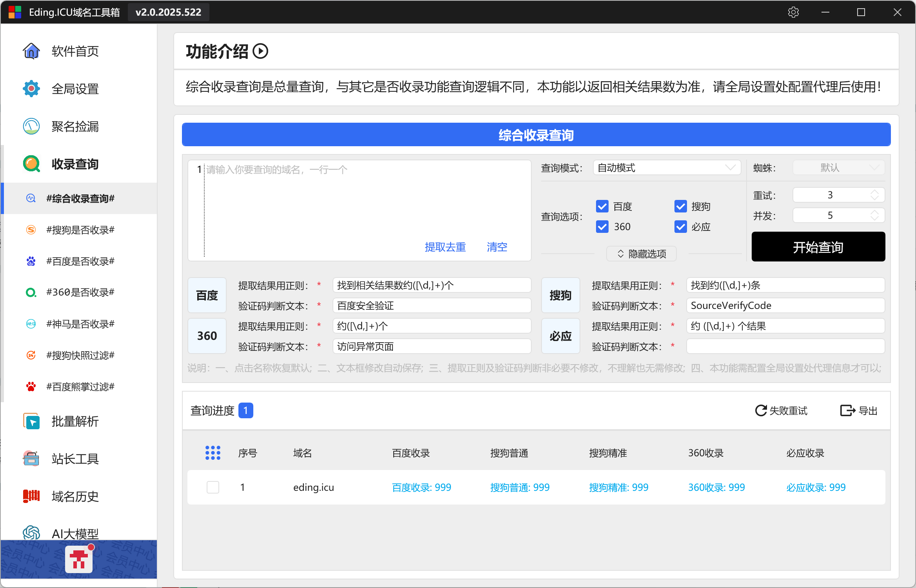Click the 导出 export icon
916x588 pixels.
pos(848,410)
